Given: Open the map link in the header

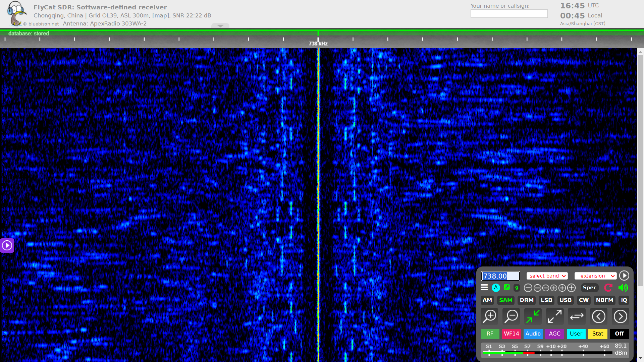Looking at the screenshot, I should pos(161,15).
